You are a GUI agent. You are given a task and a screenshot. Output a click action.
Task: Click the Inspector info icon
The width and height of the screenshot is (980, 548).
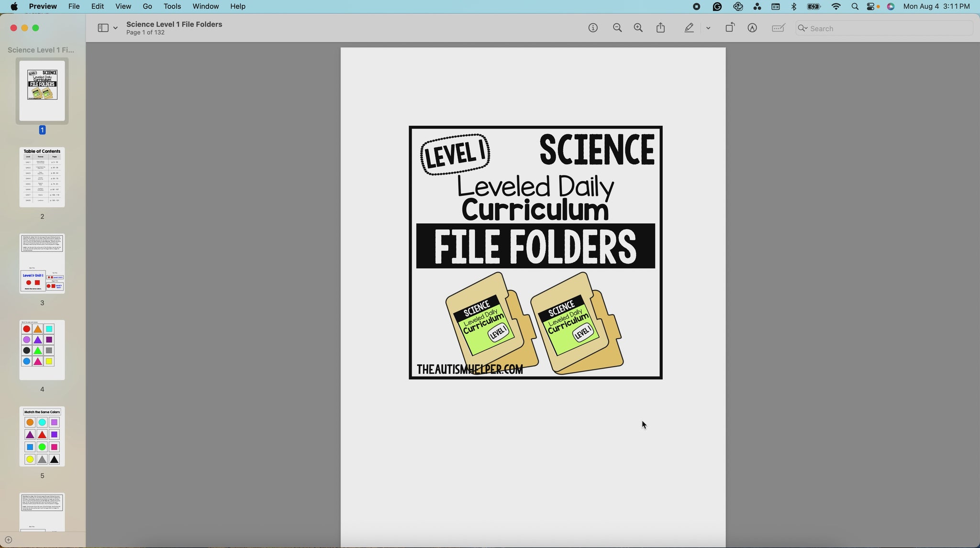pos(593,28)
